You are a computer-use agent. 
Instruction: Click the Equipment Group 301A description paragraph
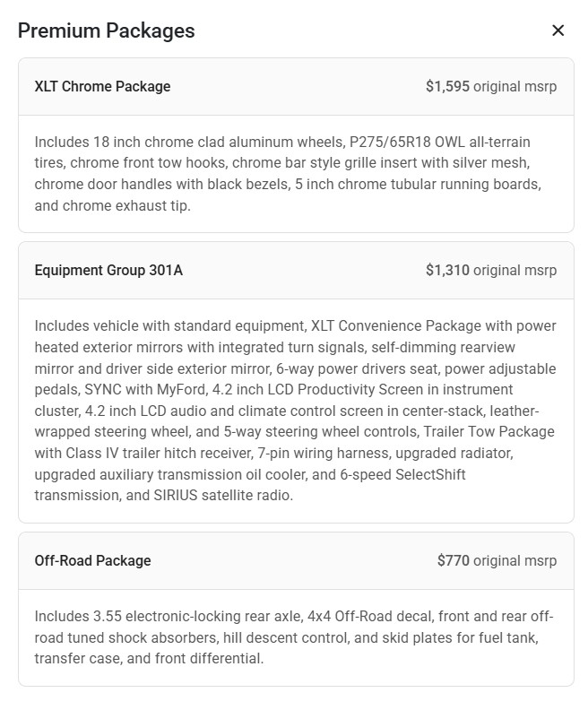(x=295, y=411)
